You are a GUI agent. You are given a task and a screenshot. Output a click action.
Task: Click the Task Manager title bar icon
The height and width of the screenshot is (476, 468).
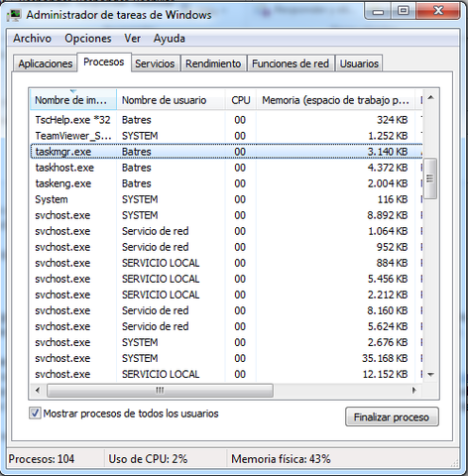(14, 15)
